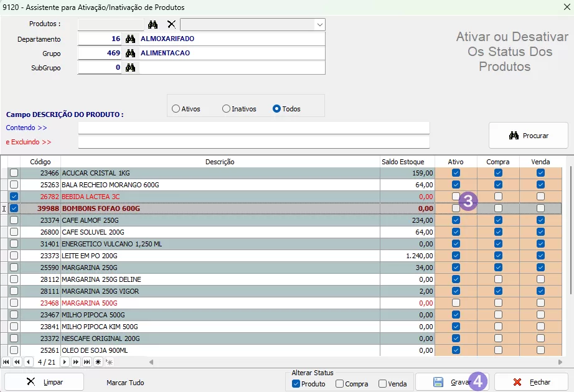Advance to next record with navigator arrow

pos(65,362)
